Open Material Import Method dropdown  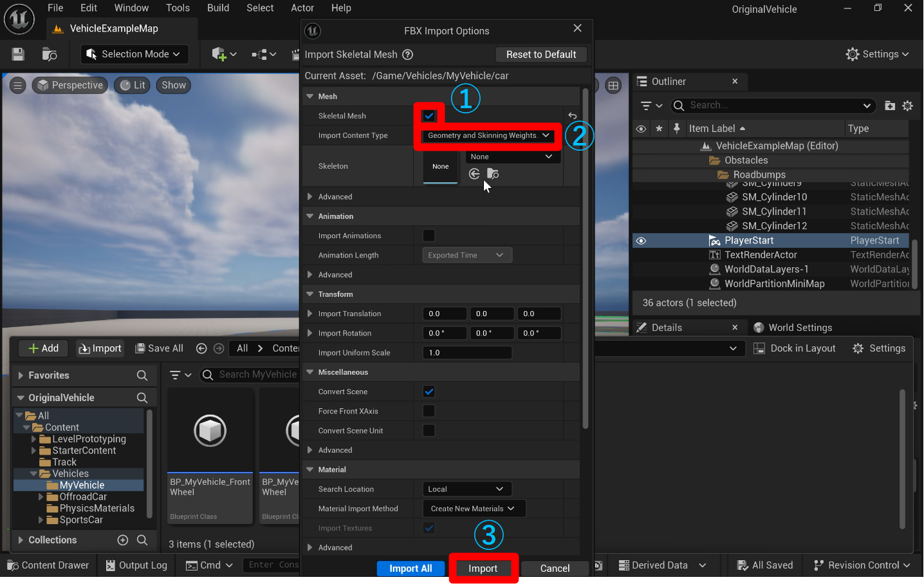tap(474, 509)
